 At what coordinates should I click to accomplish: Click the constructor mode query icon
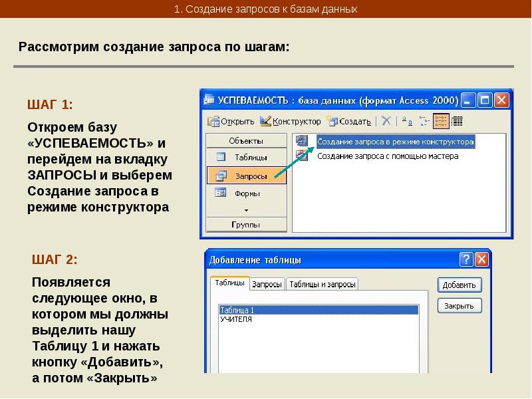point(302,141)
